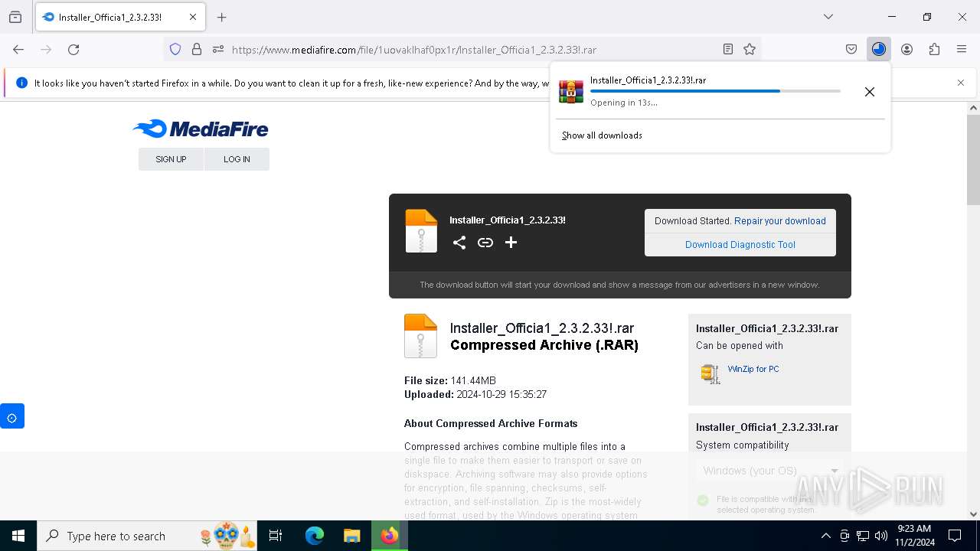The width and height of the screenshot is (980, 551).
Task: Click the downloads toolbar button
Action: (x=879, y=49)
